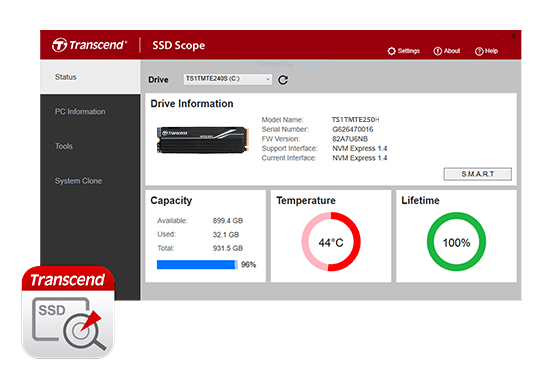Close the SSD Scope window
This screenshot has width=550, height=376.
click(x=513, y=36)
